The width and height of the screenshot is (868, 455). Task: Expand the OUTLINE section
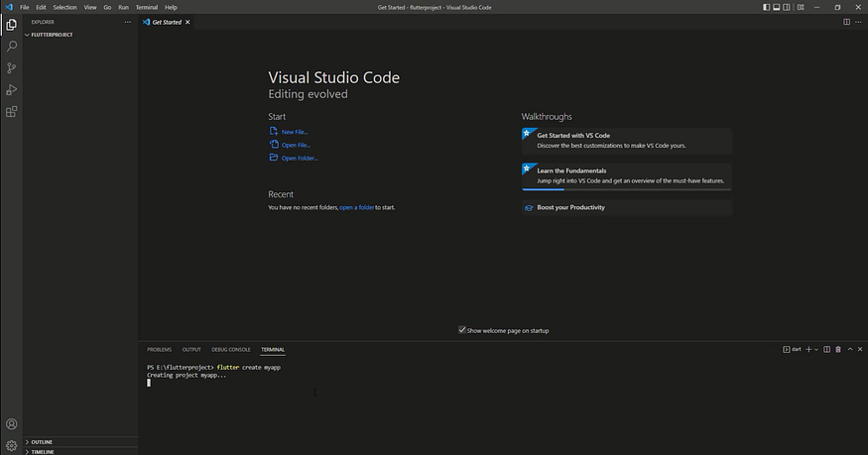pos(41,442)
